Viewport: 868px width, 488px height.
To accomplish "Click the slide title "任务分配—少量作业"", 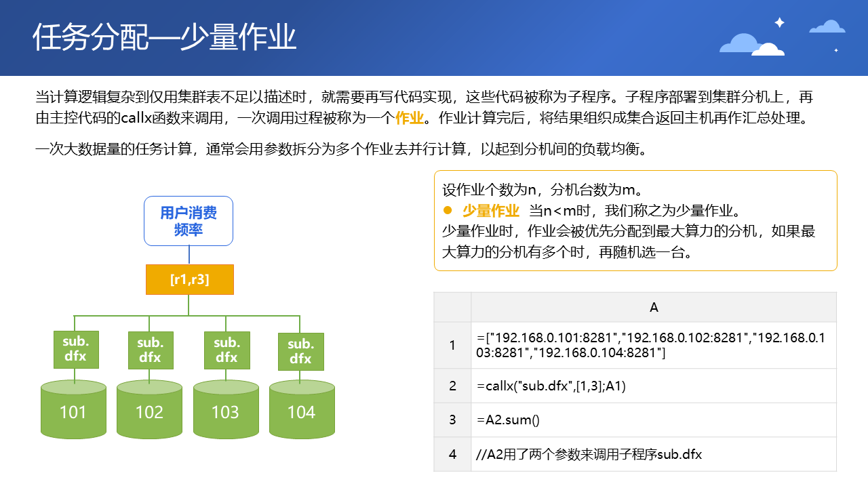I will tap(165, 38).
